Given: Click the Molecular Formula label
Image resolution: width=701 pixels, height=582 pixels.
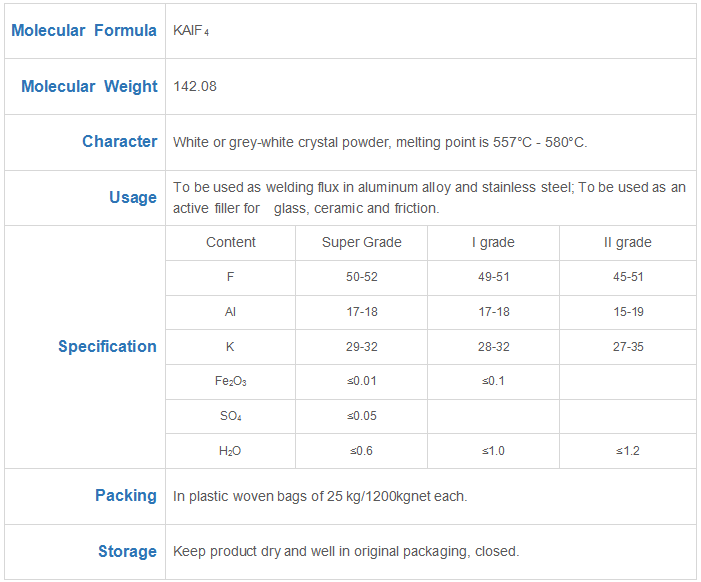Looking at the screenshot, I should 84,30.
